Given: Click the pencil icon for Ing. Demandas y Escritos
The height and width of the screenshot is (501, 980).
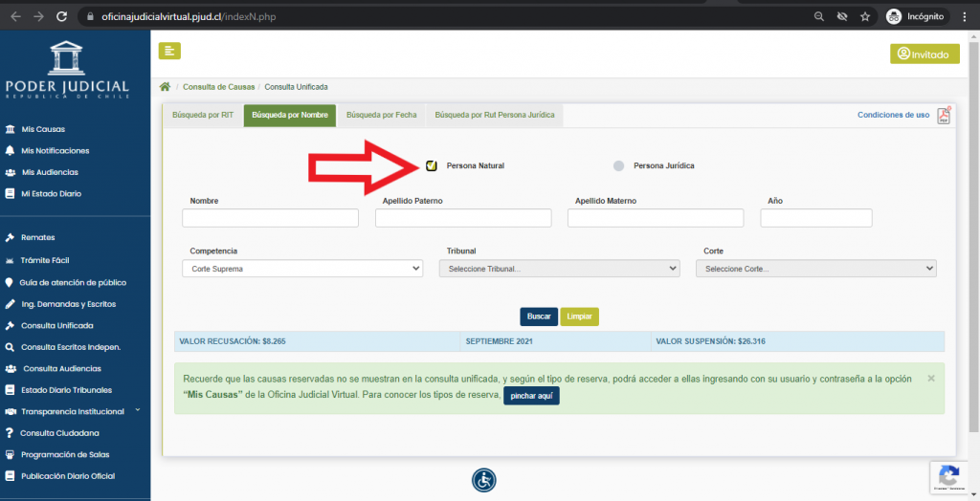Looking at the screenshot, I should coord(10,304).
